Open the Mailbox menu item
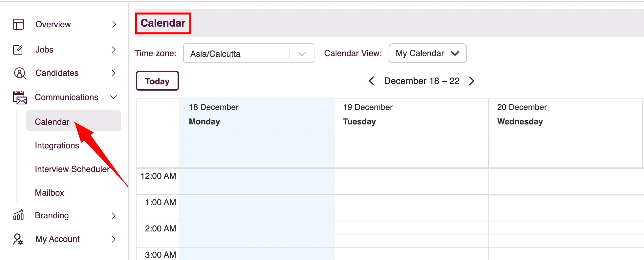Image resolution: width=644 pixels, height=260 pixels. pos(50,193)
